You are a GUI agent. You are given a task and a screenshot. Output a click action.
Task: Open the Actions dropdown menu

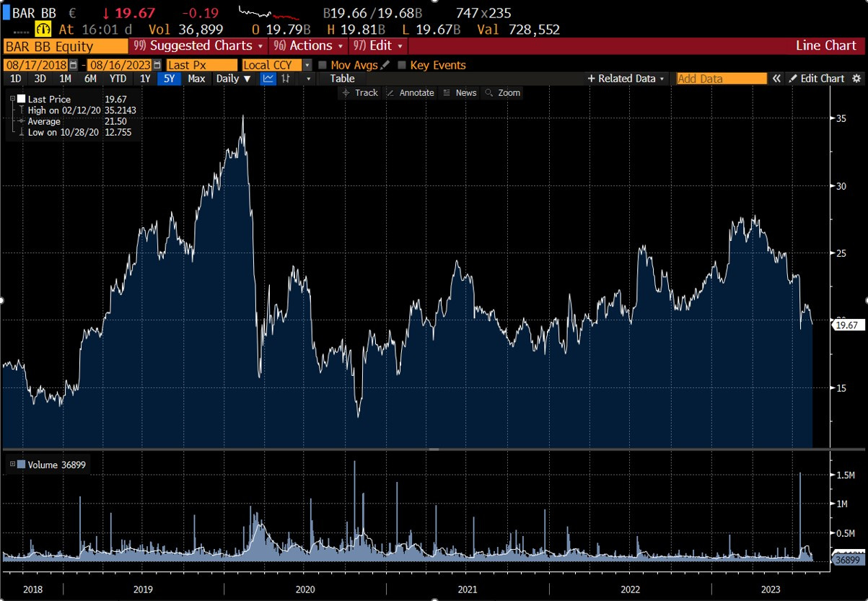coord(309,45)
